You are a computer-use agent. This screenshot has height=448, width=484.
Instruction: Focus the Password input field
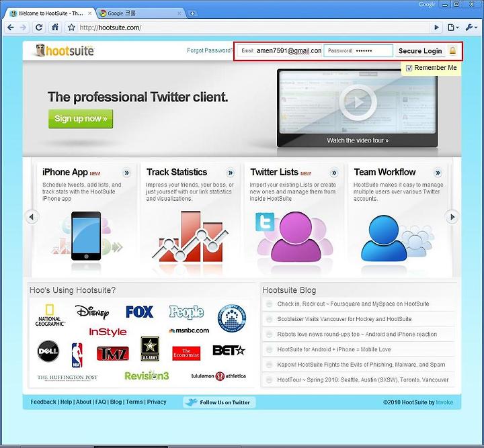coord(358,50)
